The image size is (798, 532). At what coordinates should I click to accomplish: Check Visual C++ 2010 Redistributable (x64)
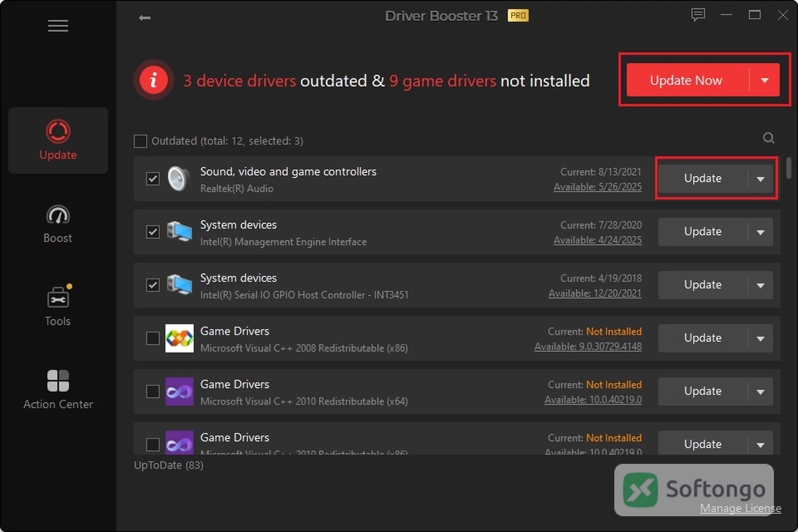click(153, 392)
